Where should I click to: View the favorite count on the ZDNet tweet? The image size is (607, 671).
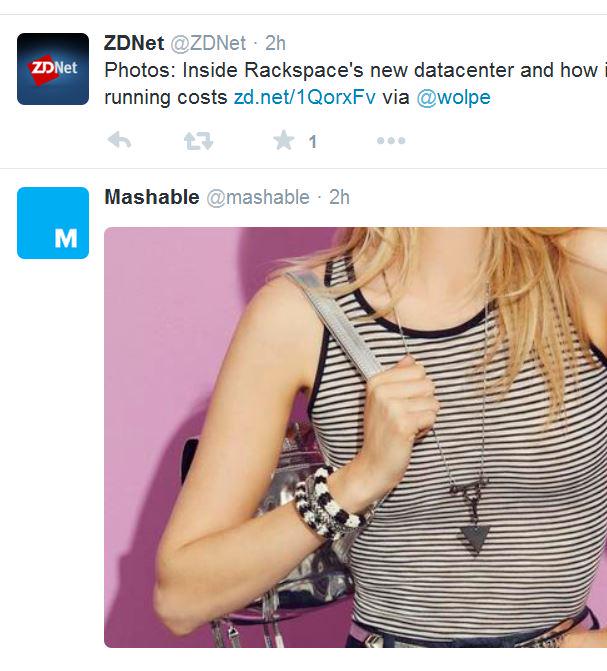(313, 142)
